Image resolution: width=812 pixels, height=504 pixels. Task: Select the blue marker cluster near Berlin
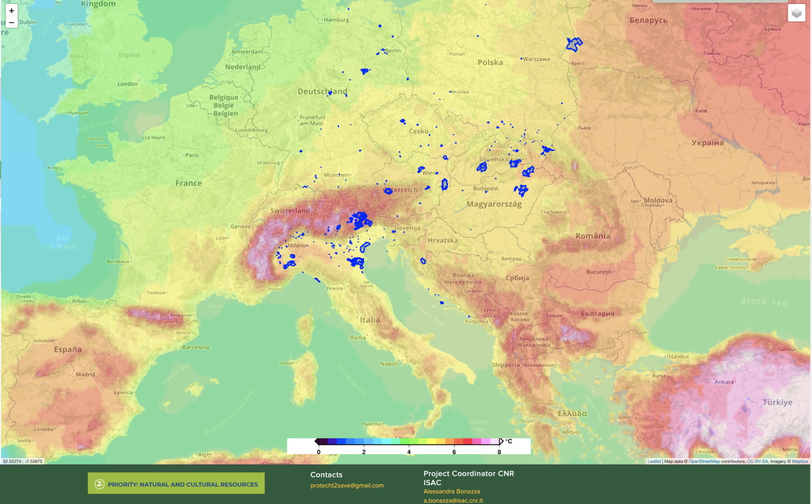(x=384, y=51)
